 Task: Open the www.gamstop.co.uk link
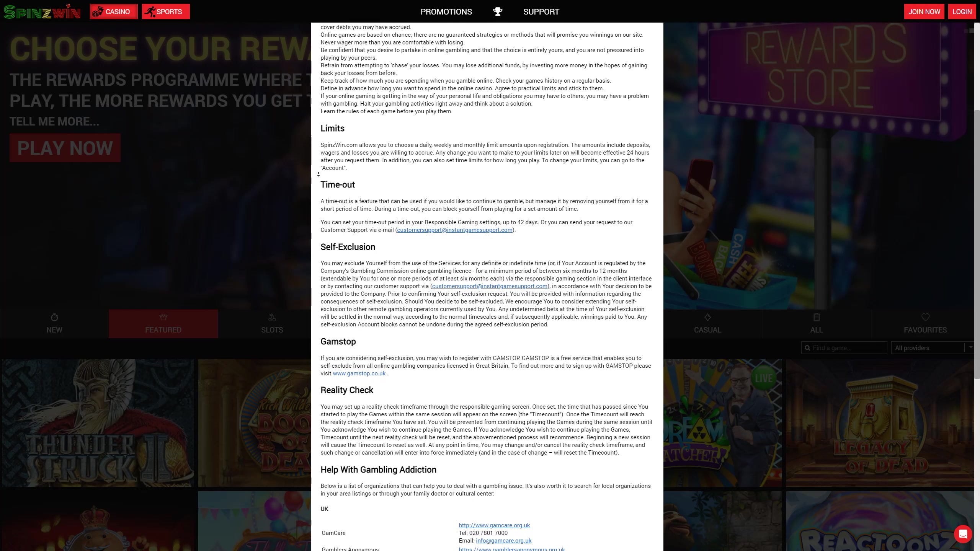359,373
